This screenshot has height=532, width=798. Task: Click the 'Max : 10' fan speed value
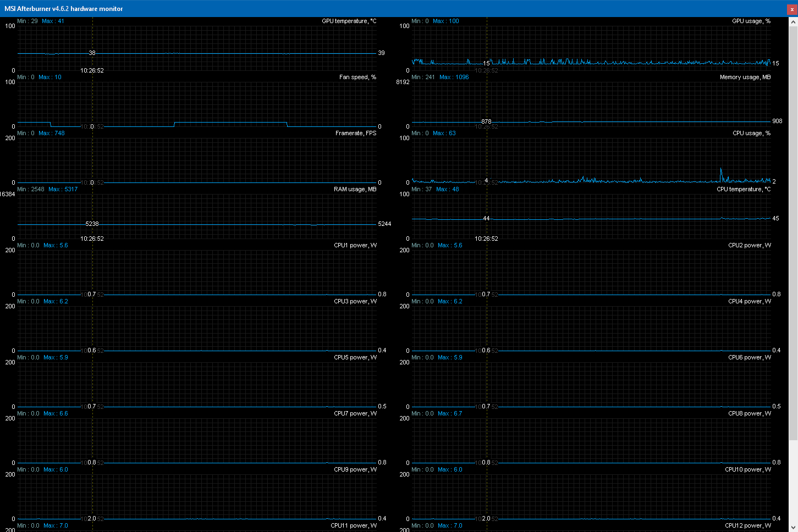click(x=50, y=77)
